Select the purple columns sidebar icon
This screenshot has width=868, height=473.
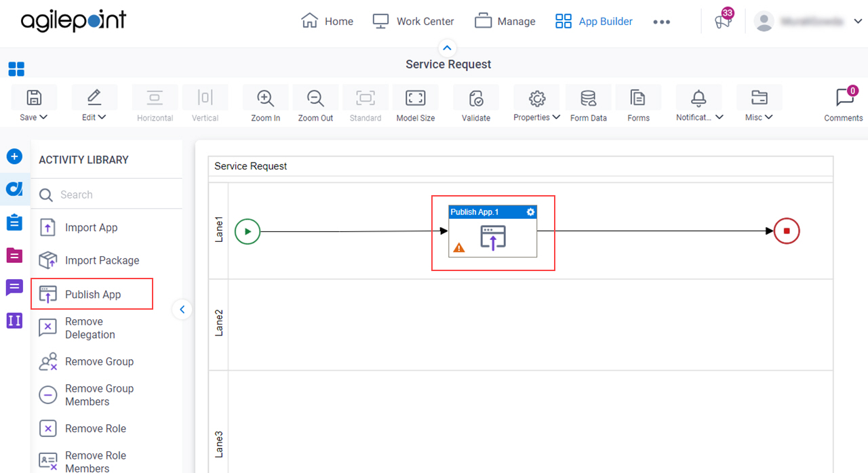[x=15, y=320]
